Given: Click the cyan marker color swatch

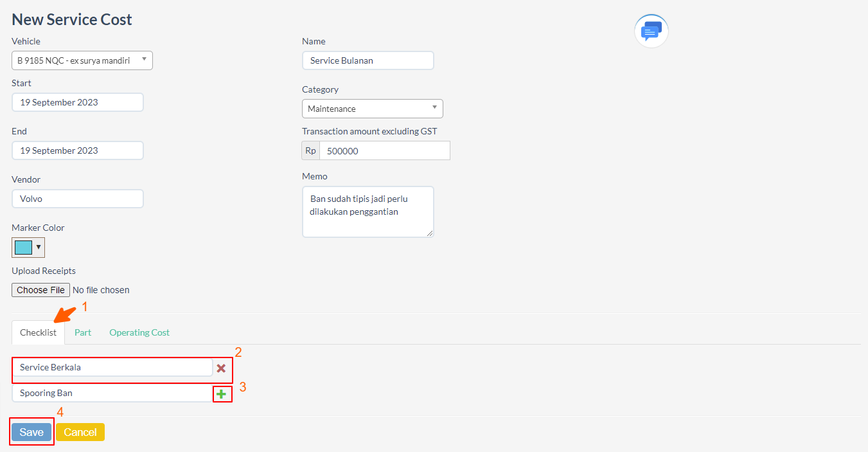Looking at the screenshot, I should point(24,247).
